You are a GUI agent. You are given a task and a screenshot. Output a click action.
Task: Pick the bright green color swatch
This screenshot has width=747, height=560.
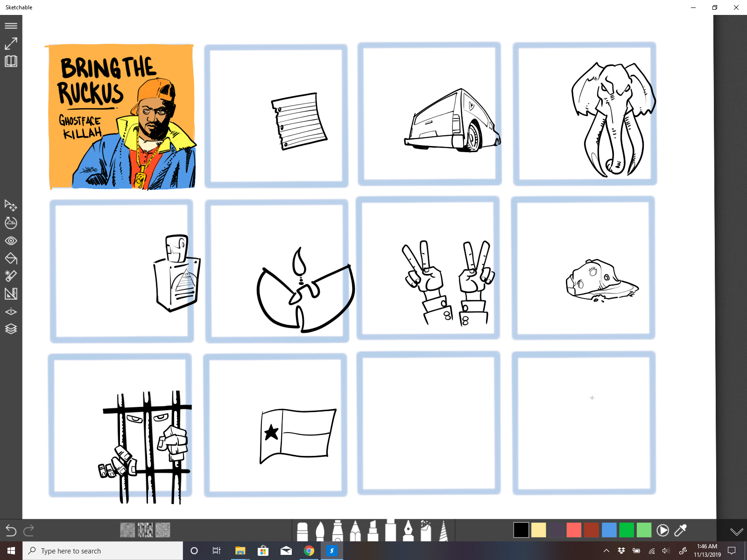[x=627, y=530]
